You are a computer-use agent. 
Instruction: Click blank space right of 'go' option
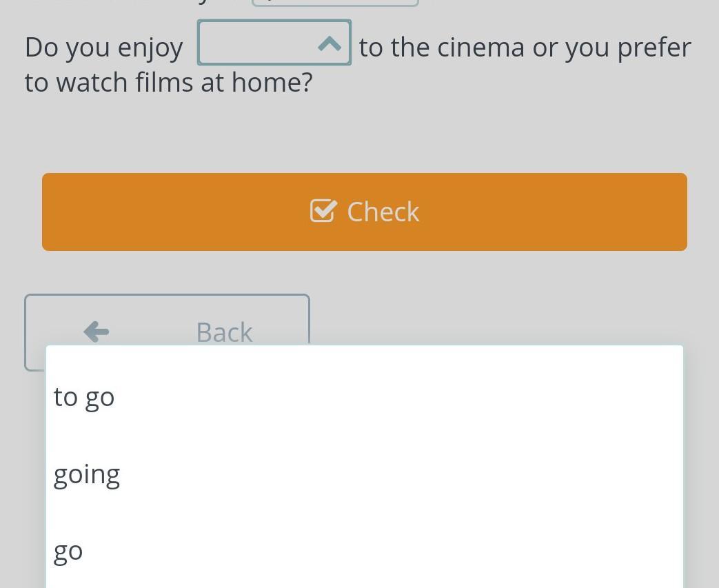coord(381,551)
